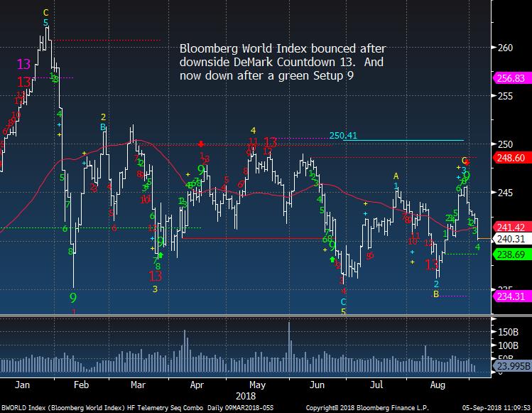Select the red 13 at the May high
Image resolution: width=532 pixels, height=413 pixels.
[270, 141]
